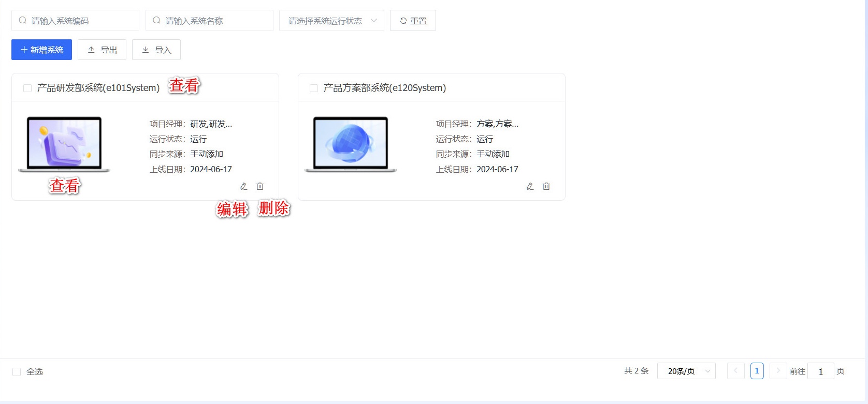Click the 导入 import button
This screenshot has height=404, width=868.
point(156,50)
